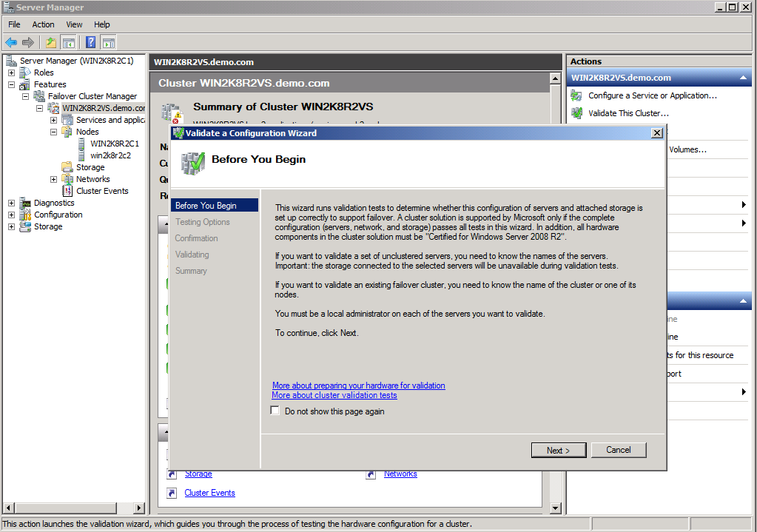Click the tree pane scroll left arrow
Viewport: 757px width, 532px height.
(x=8, y=508)
